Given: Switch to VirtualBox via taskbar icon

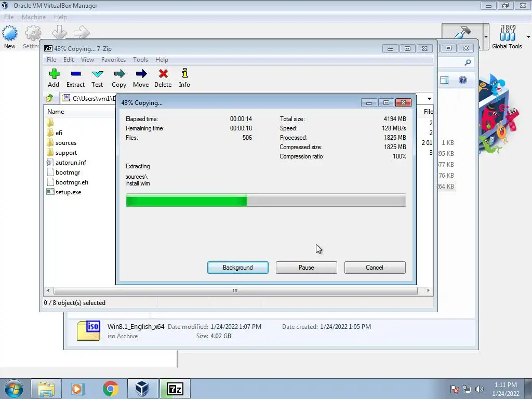Looking at the screenshot, I should (142, 389).
